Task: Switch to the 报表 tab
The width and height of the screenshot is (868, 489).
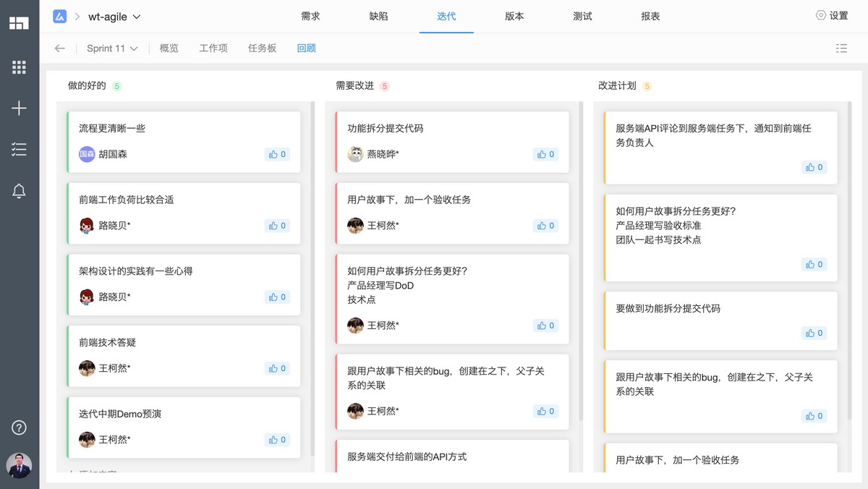Action: tap(650, 15)
